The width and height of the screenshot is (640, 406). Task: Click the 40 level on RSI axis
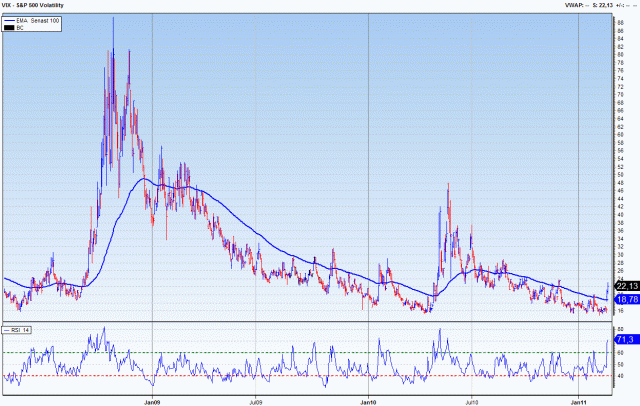click(620, 377)
